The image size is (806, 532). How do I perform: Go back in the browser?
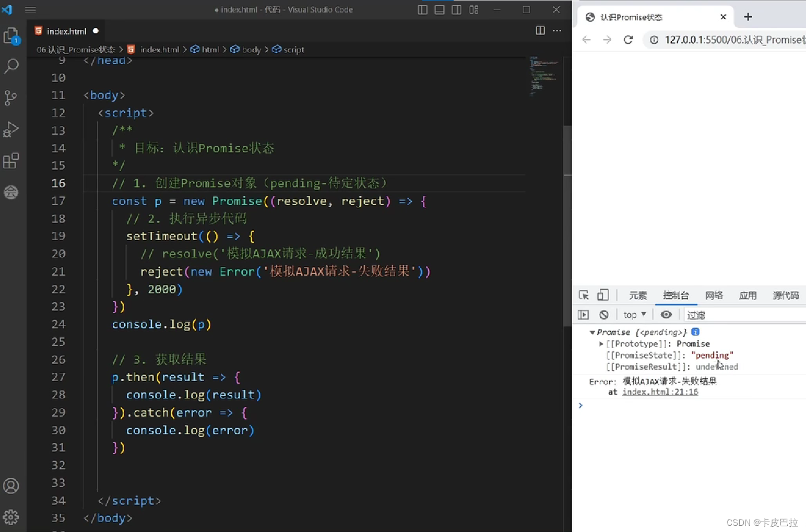click(587, 40)
